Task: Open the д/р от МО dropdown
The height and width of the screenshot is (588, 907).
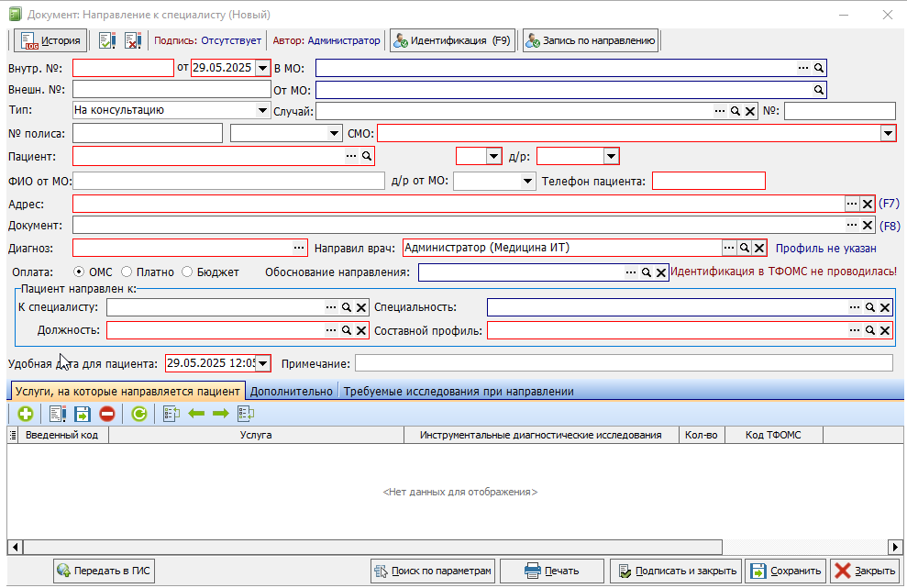Action: [x=527, y=181]
